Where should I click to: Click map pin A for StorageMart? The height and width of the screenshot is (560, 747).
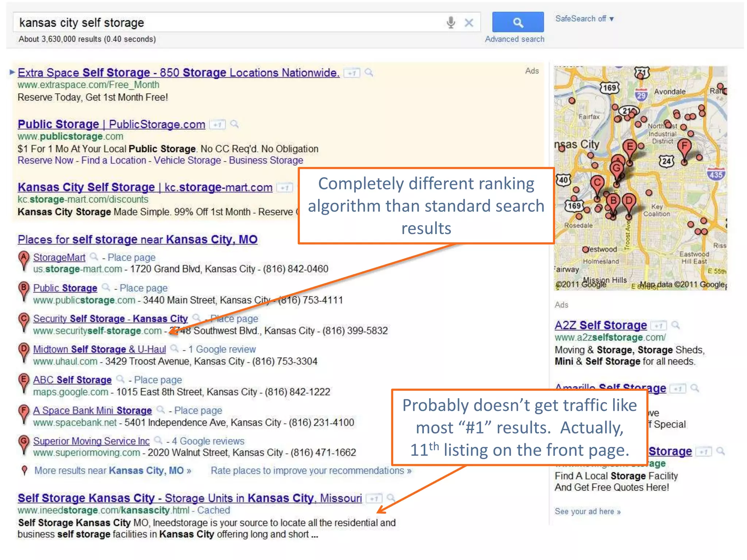point(23,261)
